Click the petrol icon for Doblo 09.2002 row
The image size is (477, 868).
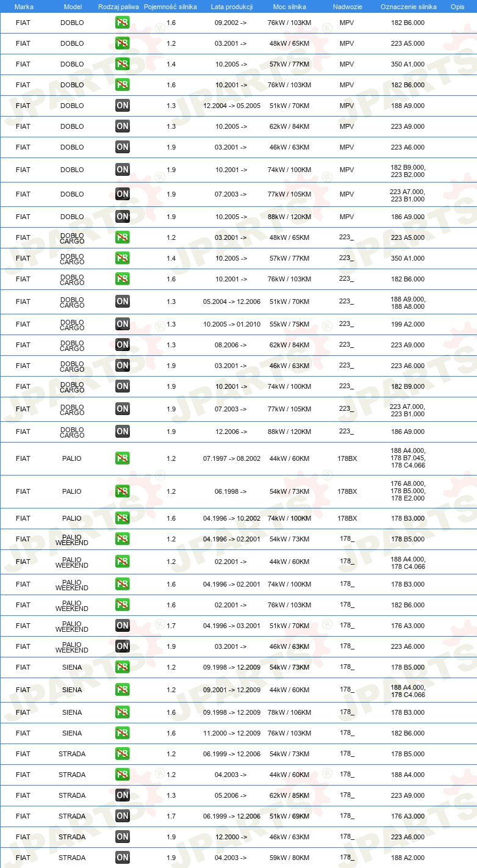tap(123, 23)
